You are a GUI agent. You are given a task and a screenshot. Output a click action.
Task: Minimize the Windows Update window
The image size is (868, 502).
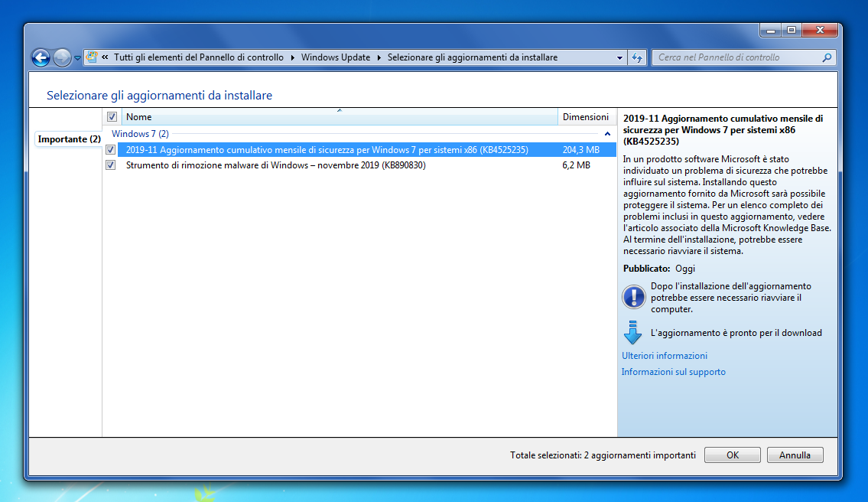771,30
